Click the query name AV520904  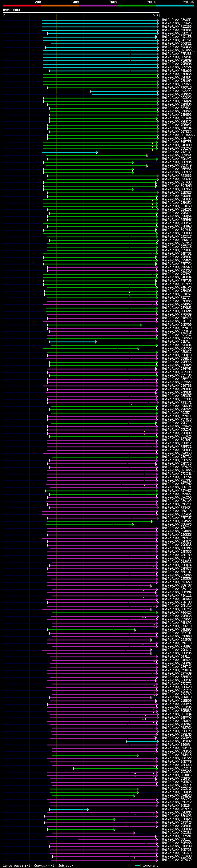point(11,10)
